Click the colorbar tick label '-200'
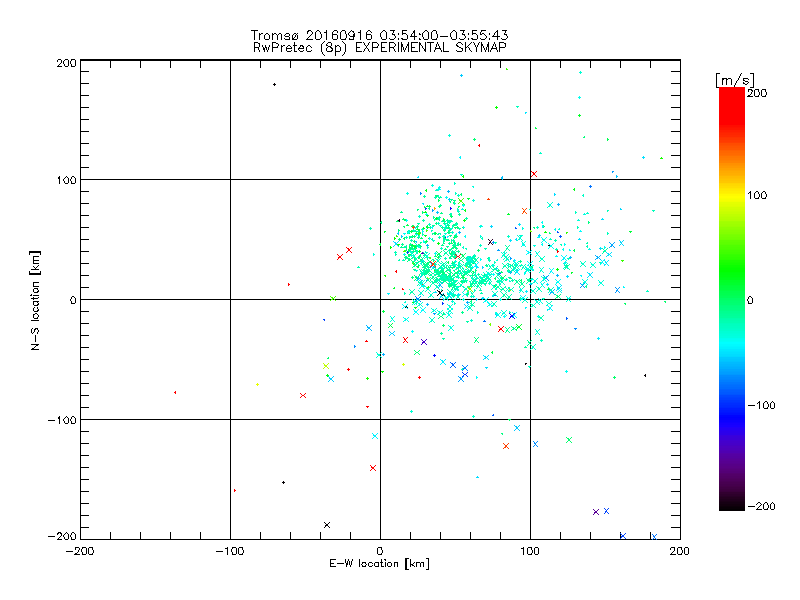This screenshot has height=600, width=800. coord(761,507)
